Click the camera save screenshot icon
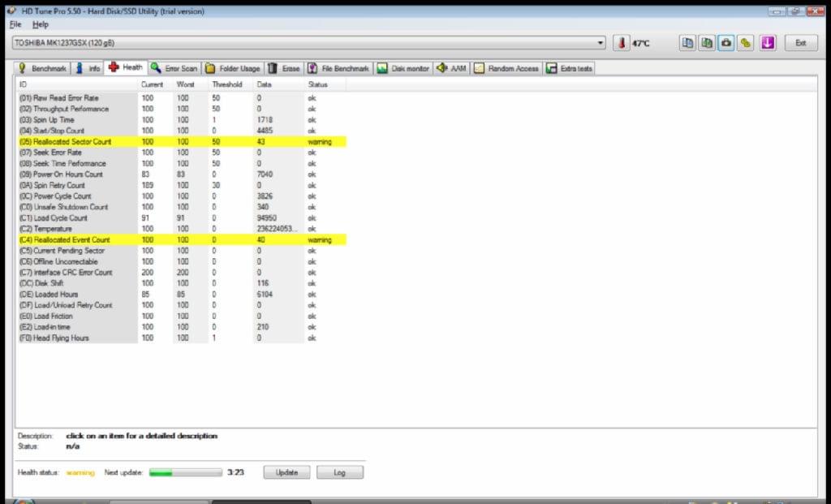Viewport: 831px width, 504px height. 726,43
